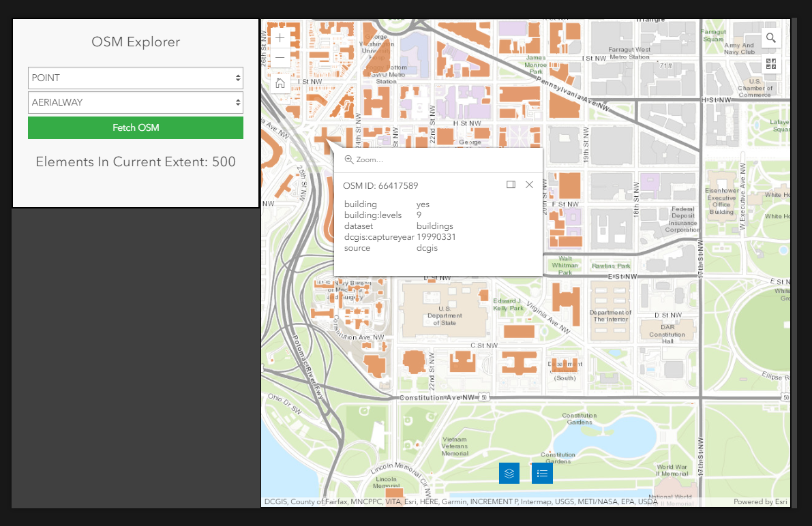Open the map search tool
The height and width of the screenshot is (526, 812).
pyautogui.click(x=770, y=37)
